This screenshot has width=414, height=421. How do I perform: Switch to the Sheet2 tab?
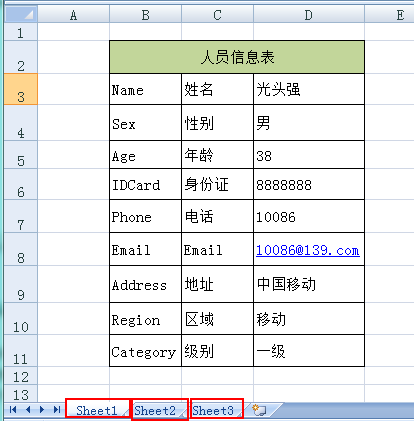tap(155, 410)
